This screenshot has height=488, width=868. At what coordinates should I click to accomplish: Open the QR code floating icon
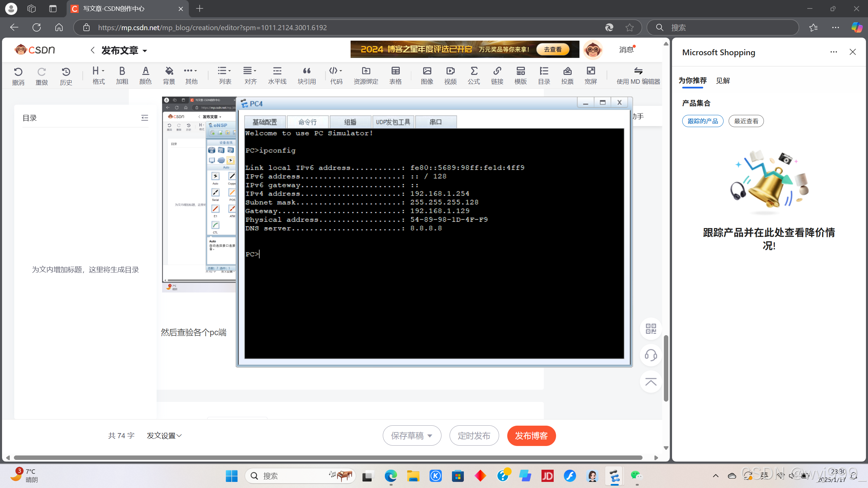(651, 328)
